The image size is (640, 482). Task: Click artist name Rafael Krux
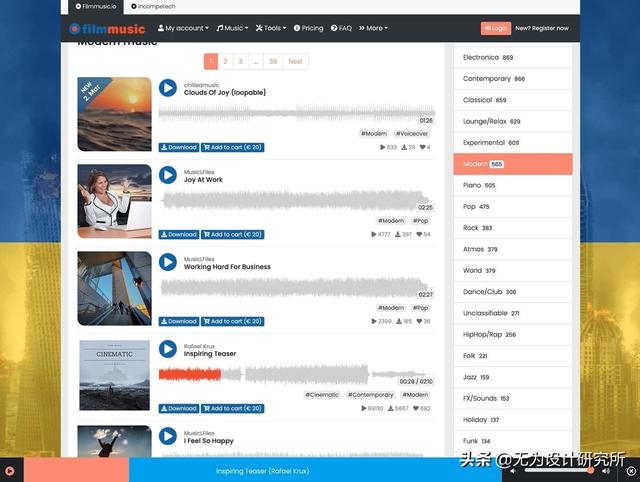(x=199, y=346)
